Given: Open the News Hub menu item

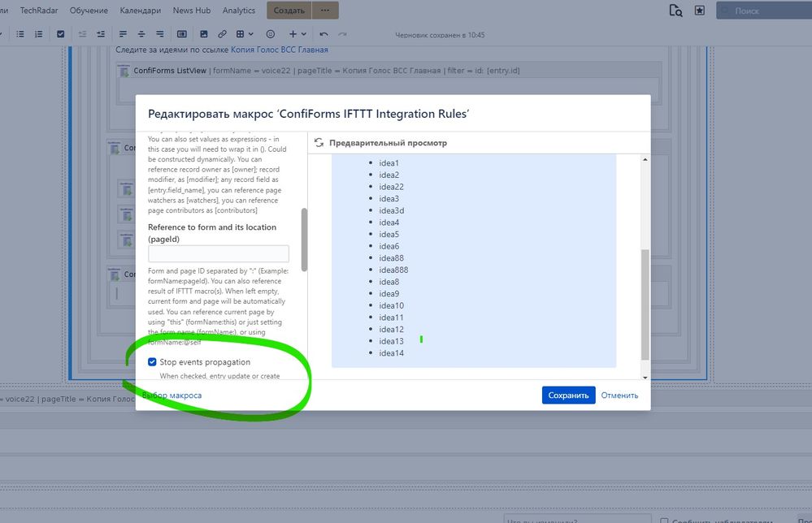Looking at the screenshot, I should (x=190, y=11).
